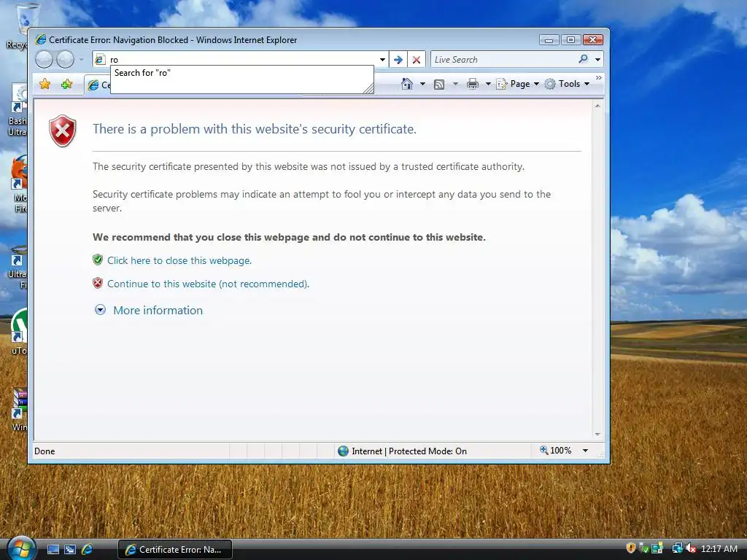
Task: Click the Print toolbar icon
Action: click(473, 85)
